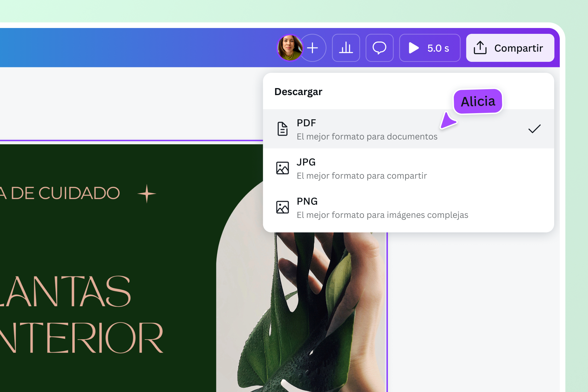Click the Compartir share button
Image resolution: width=588 pixels, height=392 pixels.
pos(510,48)
